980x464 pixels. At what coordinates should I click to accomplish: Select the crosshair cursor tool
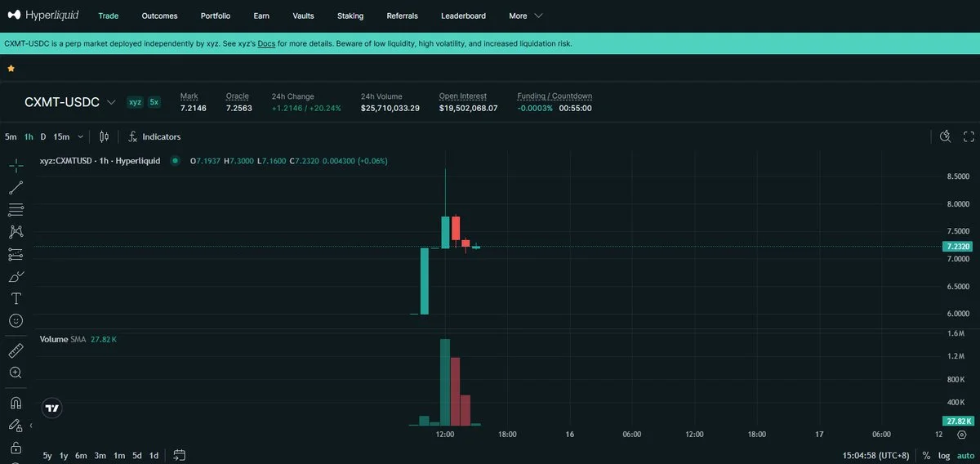[x=16, y=165]
